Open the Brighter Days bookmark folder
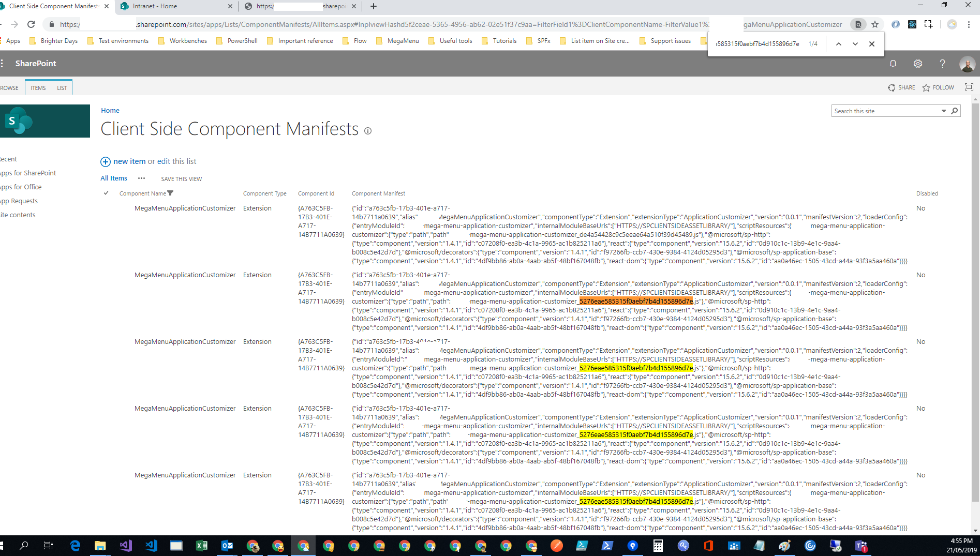Image resolution: width=980 pixels, height=556 pixels. point(54,41)
